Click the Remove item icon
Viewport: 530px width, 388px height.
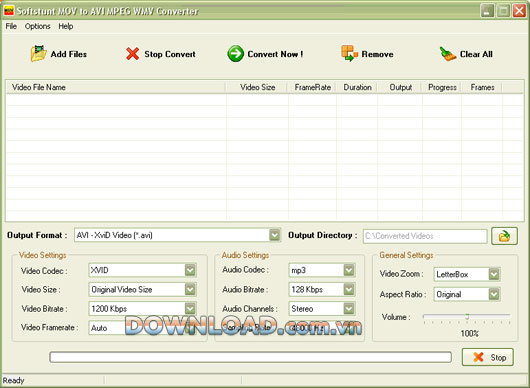point(349,53)
